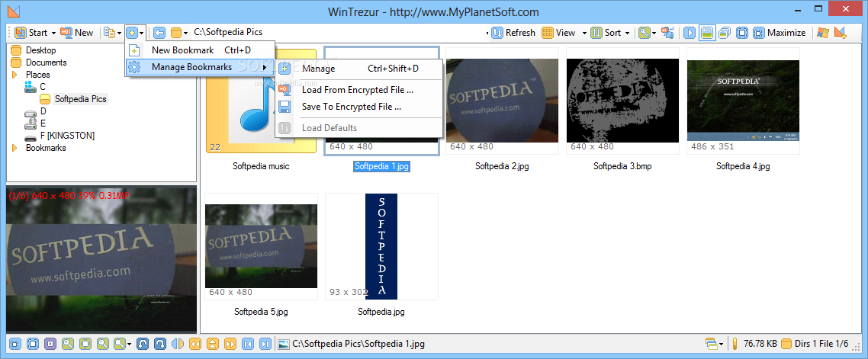Screen dimensions: 868x359
Task: Select Desktop in the folder tree
Action: (x=40, y=50)
